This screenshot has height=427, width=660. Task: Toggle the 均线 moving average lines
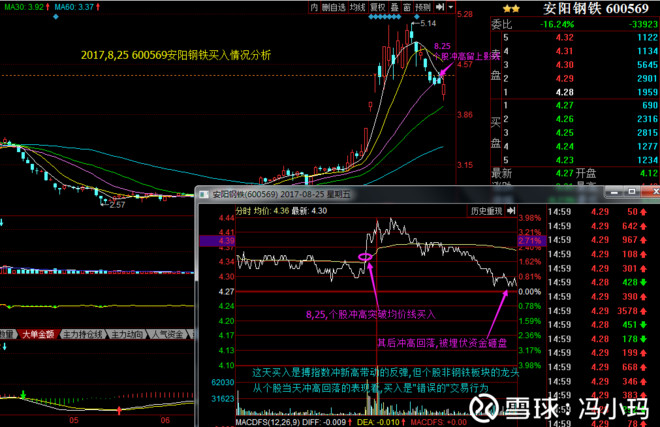pos(357,7)
